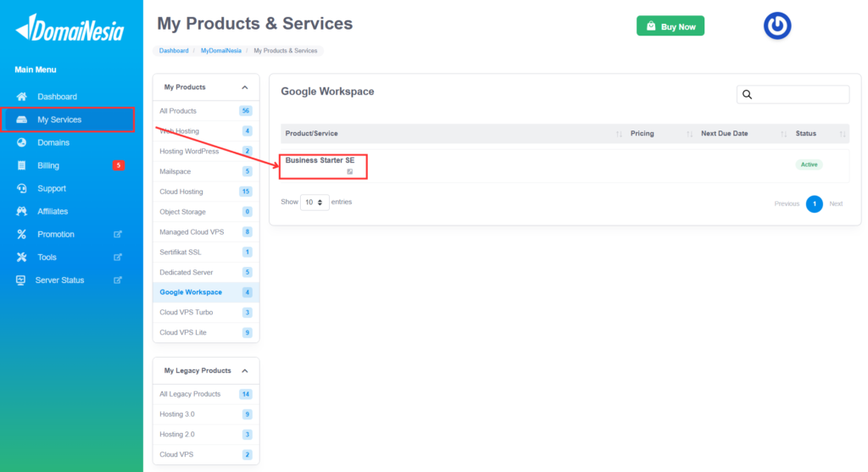The height and width of the screenshot is (472, 868).
Task: Select Cloud VPS legacy category
Action: point(206,454)
